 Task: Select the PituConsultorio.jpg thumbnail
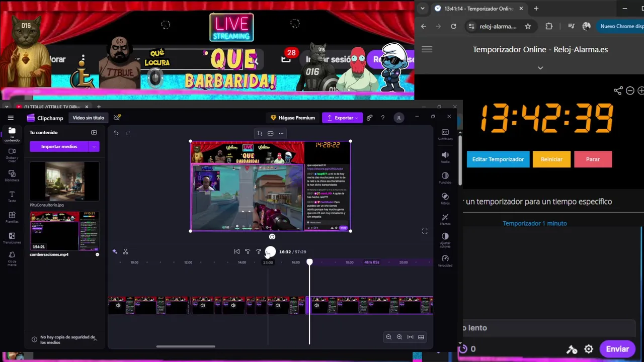[64, 182]
